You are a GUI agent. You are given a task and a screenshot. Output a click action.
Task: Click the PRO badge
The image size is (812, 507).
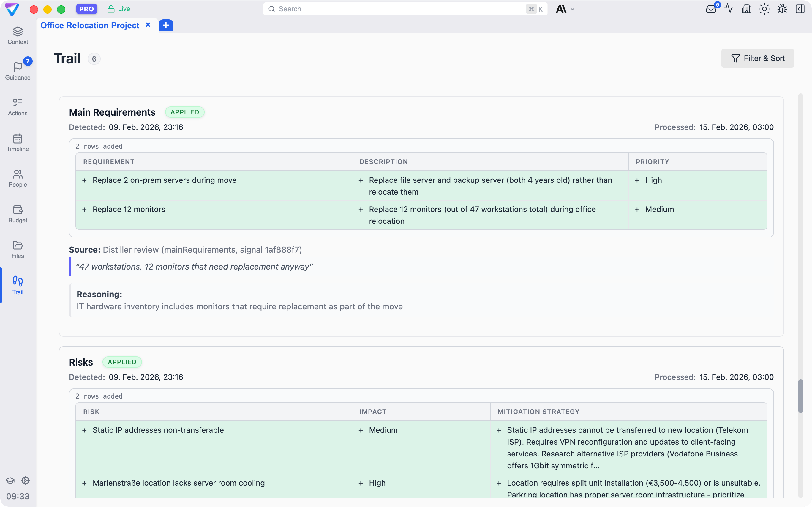[x=86, y=9]
